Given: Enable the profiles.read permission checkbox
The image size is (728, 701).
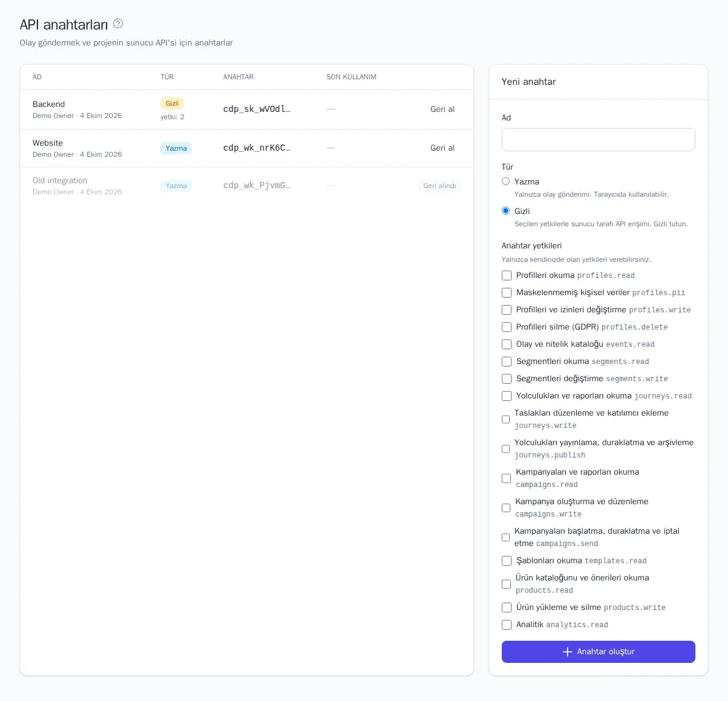Looking at the screenshot, I should pyautogui.click(x=507, y=275).
